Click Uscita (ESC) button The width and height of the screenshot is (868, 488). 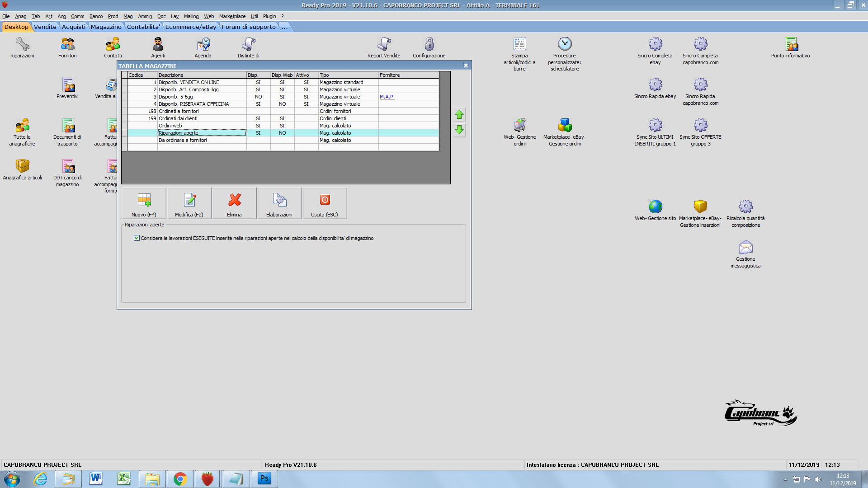[325, 203]
